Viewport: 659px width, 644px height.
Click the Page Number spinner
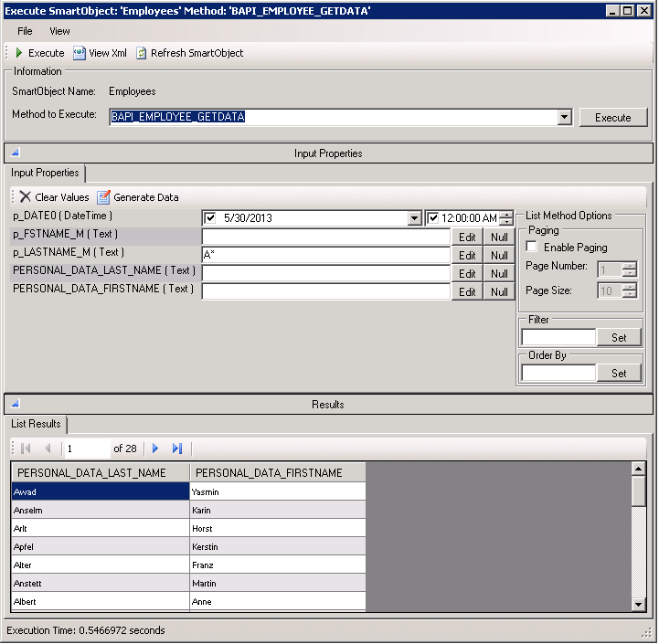click(x=629, y=269)
